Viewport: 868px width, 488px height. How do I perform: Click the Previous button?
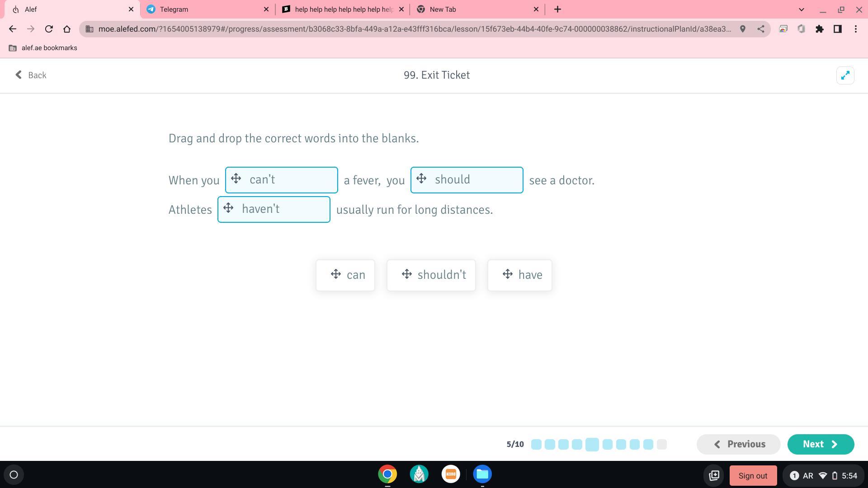738,444
